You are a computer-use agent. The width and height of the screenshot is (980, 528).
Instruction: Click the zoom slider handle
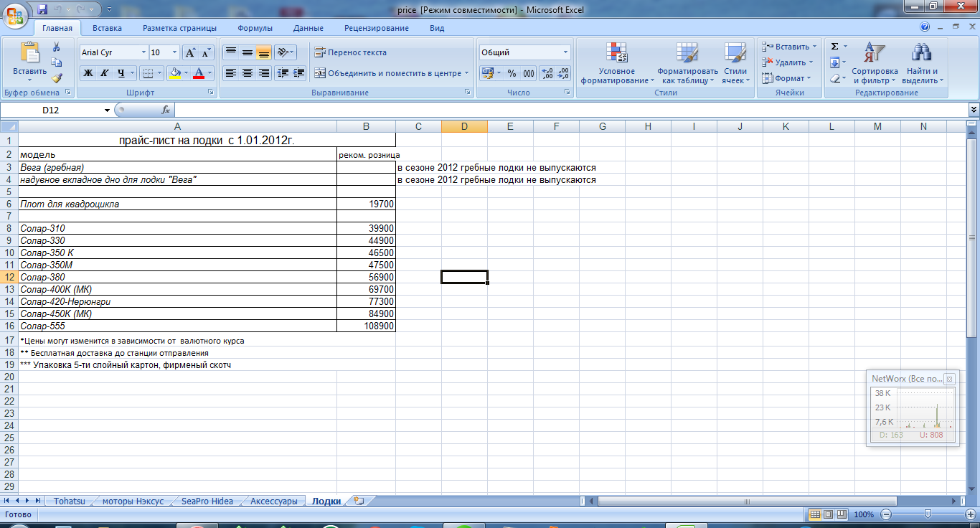(928, 514)
